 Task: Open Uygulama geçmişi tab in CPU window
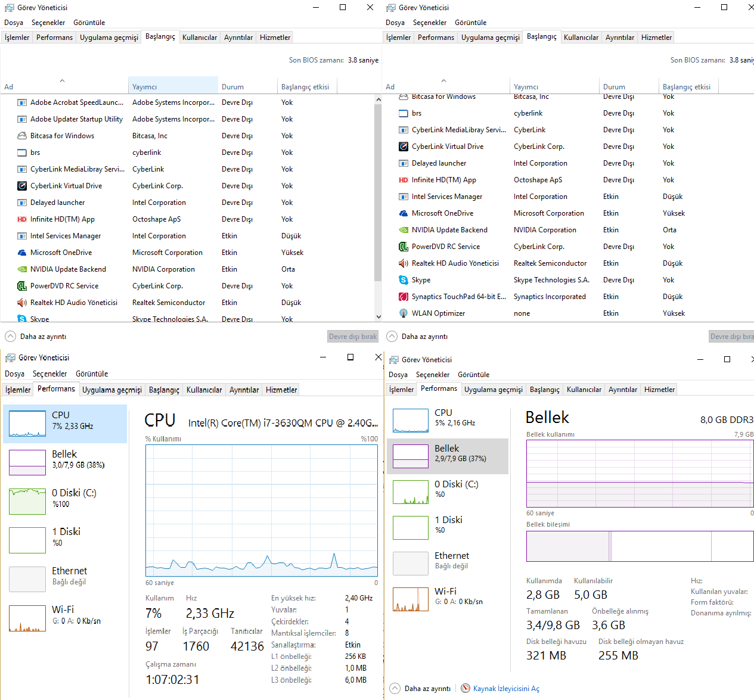(x=112, y=390)
